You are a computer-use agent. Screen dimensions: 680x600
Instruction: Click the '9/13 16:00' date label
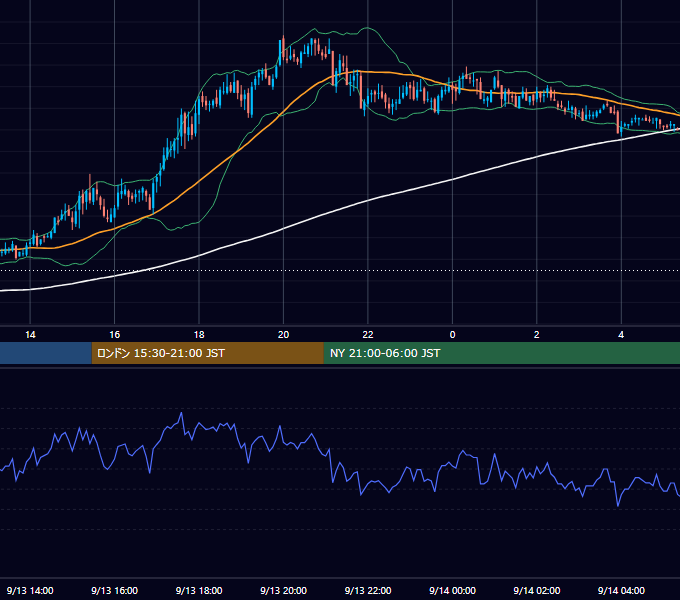coord(114,590)
